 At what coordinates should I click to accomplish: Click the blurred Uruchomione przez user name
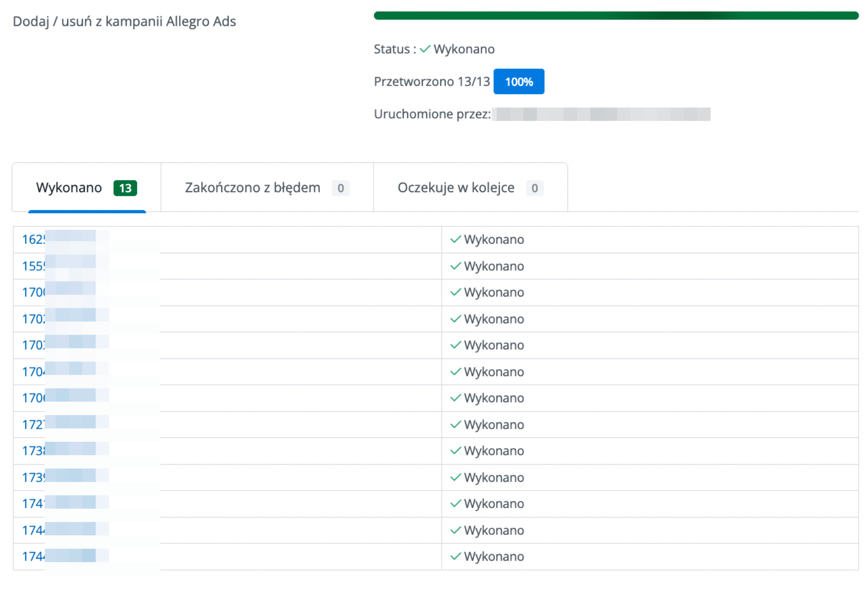click(601, 115)
